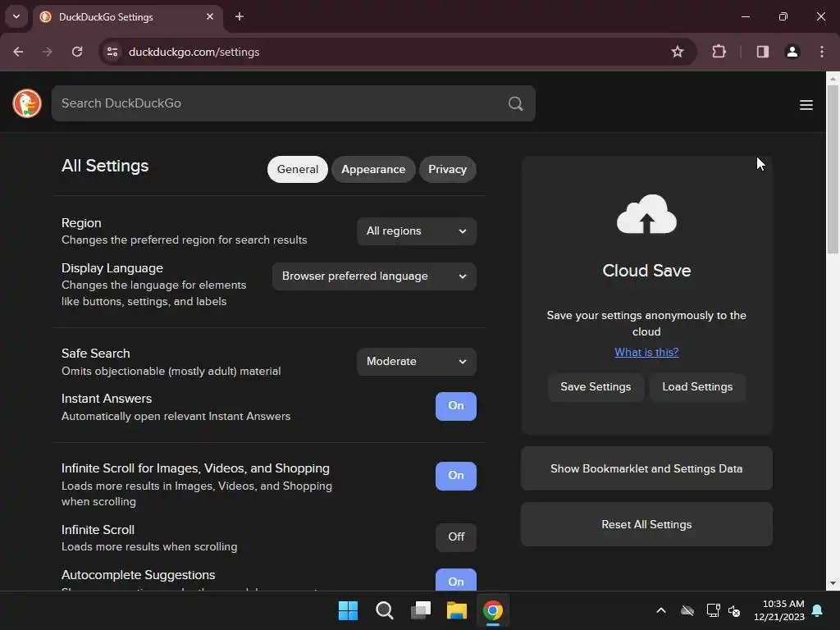Switch to the Appearance tab
Image resolution: width=840 pixels, height=630 pixels.
(373, 169)
